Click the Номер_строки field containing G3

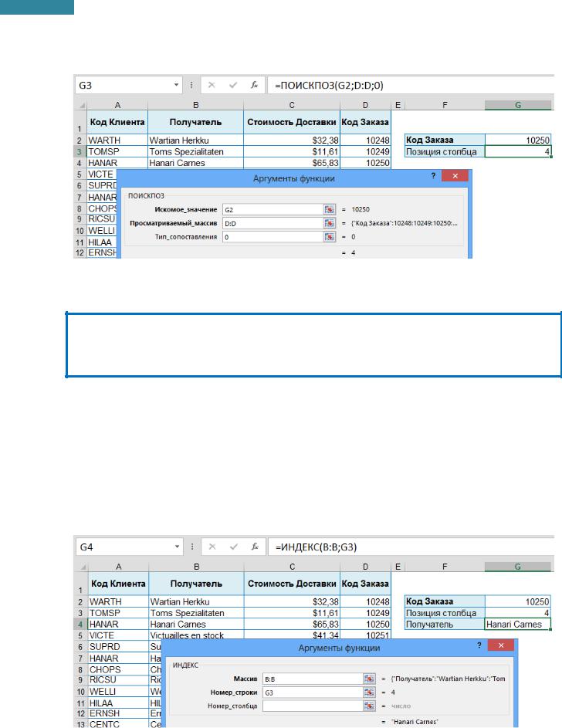point(313,692)
